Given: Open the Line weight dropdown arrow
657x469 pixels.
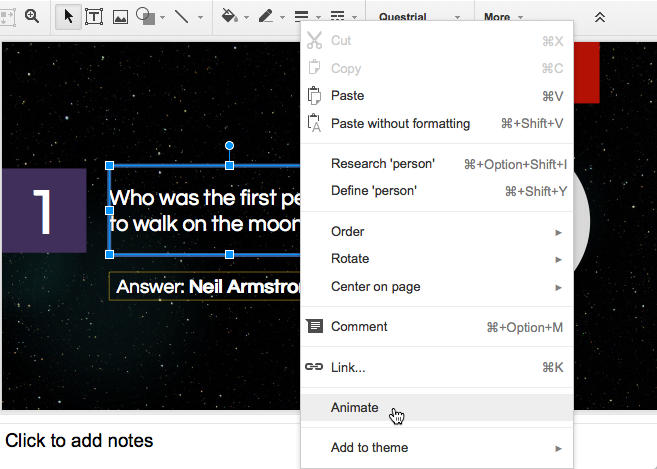Looking at the screenshot, I should click(x=318, y=18).
